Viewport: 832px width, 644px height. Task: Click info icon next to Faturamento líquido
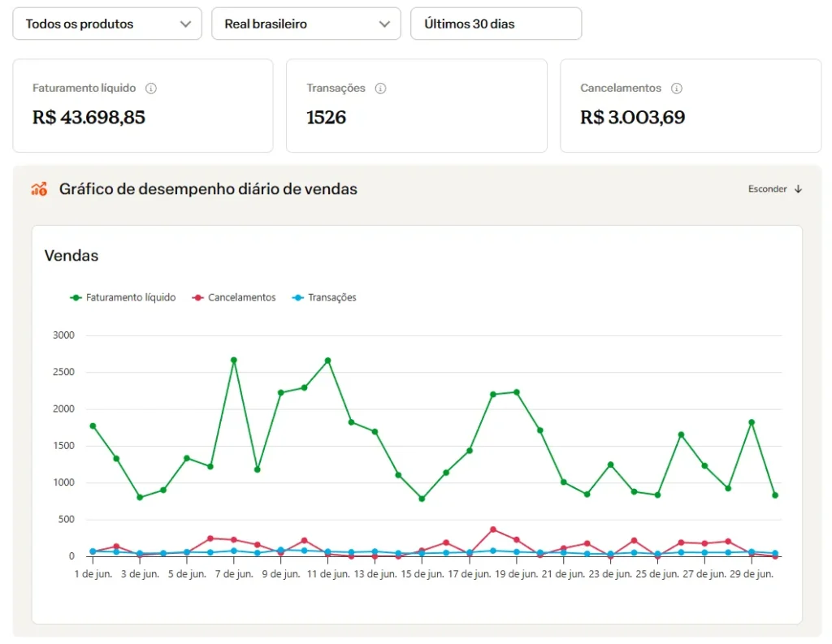(151, 89)
